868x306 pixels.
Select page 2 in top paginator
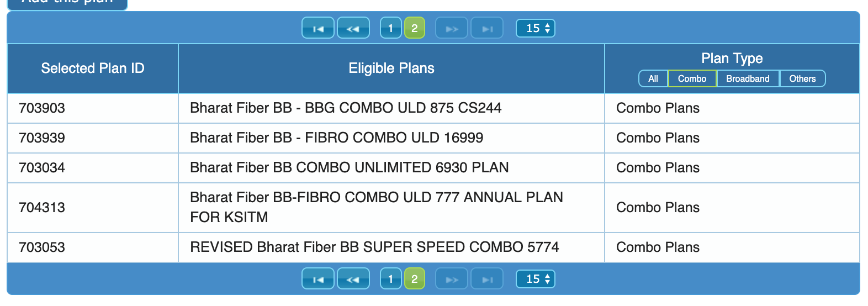[415, 28]
